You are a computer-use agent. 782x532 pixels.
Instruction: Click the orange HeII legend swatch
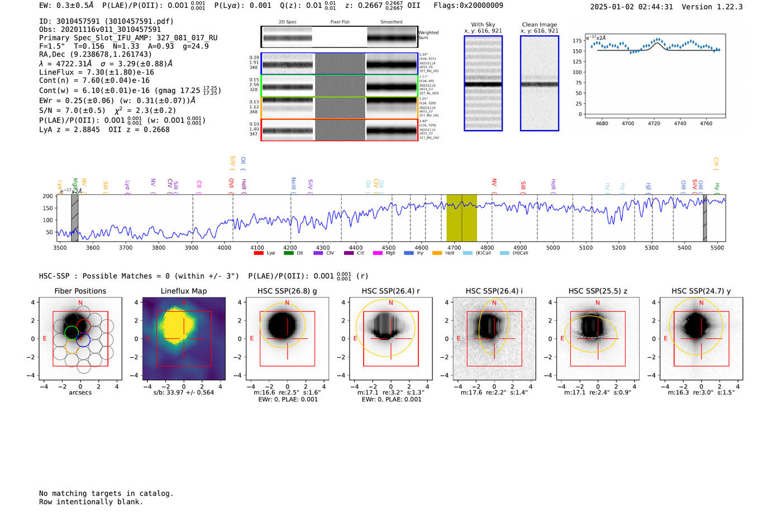tap(437, 253)
